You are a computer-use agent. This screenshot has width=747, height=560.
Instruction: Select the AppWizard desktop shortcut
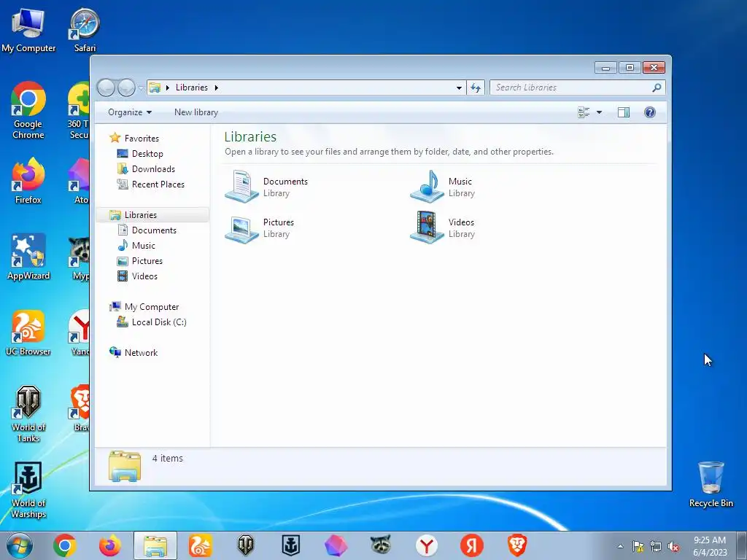pyautogui.click(x=28, y=257)
